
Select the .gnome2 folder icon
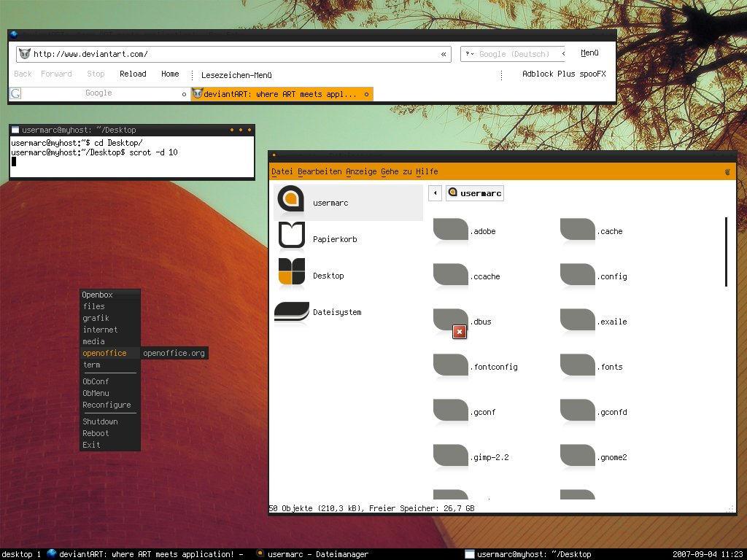(x=578, y=456)
